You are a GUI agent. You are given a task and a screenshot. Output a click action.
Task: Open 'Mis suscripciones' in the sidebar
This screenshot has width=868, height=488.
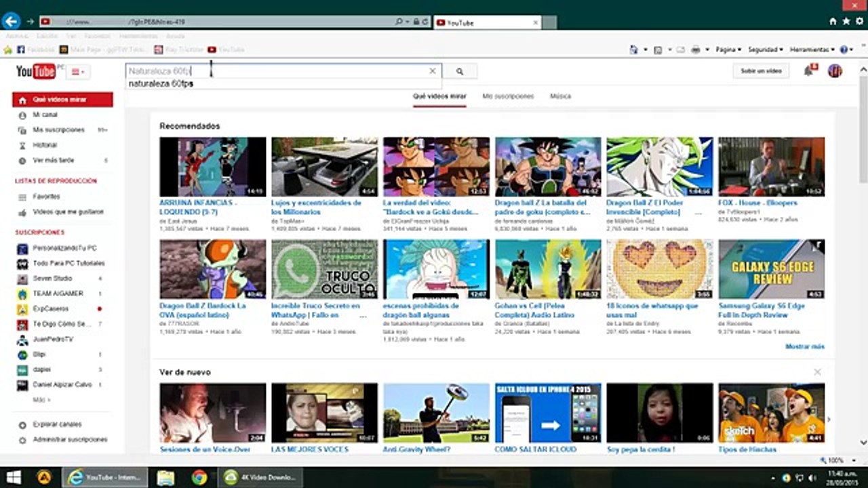(58, 129)
